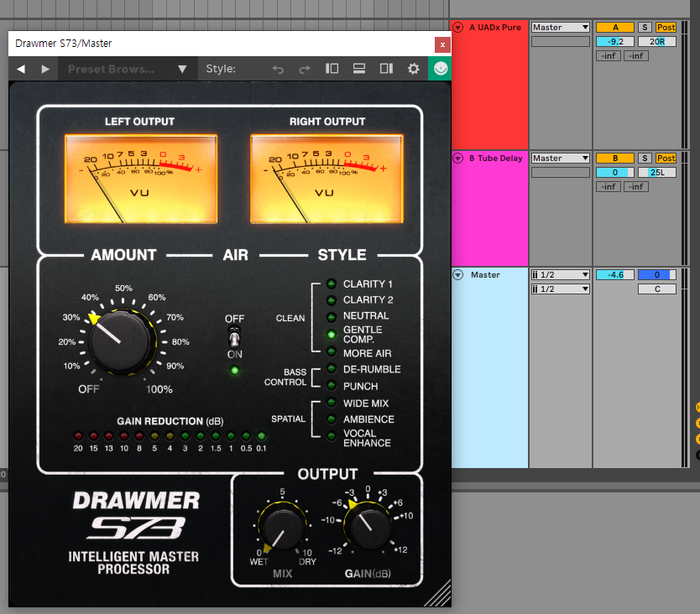Click the Amount knob
This screenshot has width=700, height=614.
[121, 342]
